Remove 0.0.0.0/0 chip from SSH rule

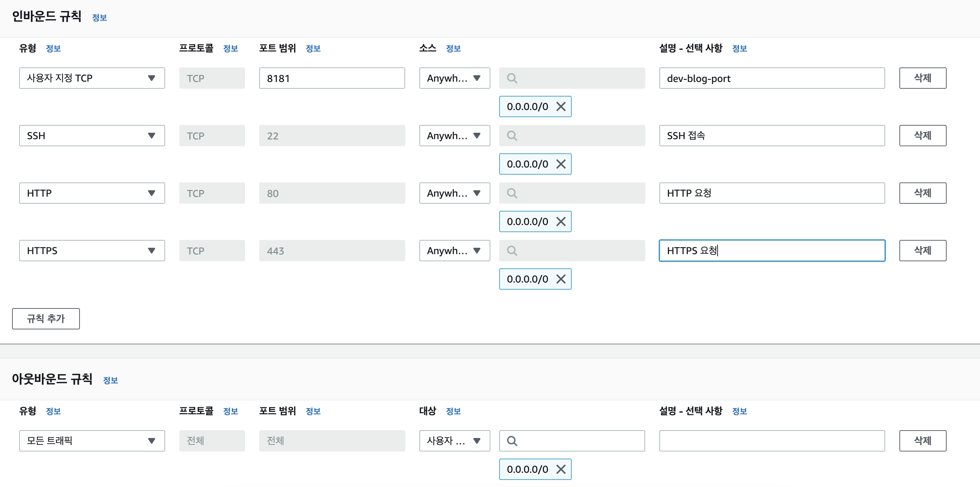561,164
